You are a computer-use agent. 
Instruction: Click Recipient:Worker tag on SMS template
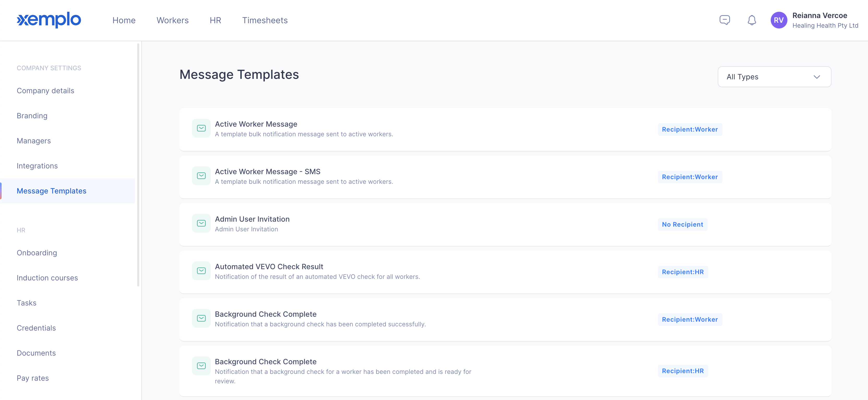point(690,177)
